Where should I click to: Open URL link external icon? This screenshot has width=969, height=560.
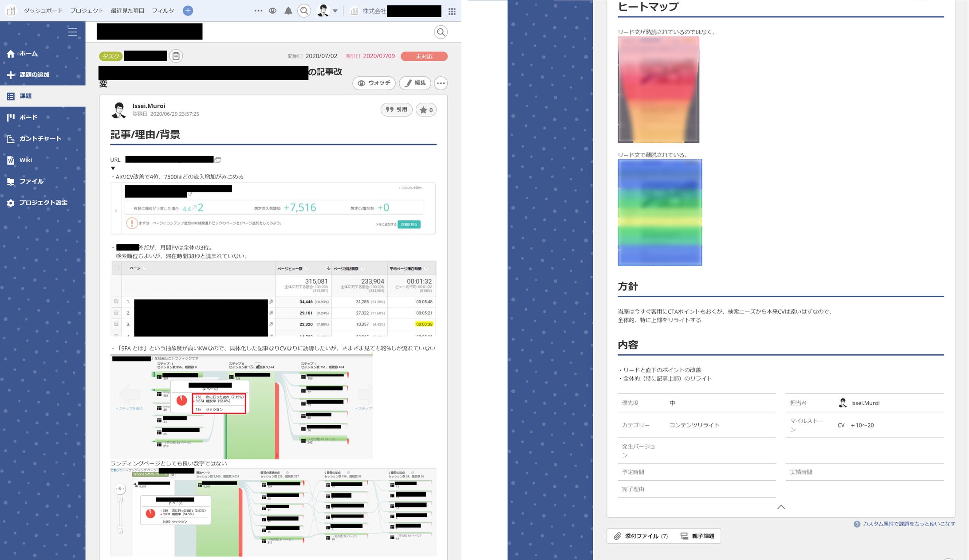tap(218, 160)
